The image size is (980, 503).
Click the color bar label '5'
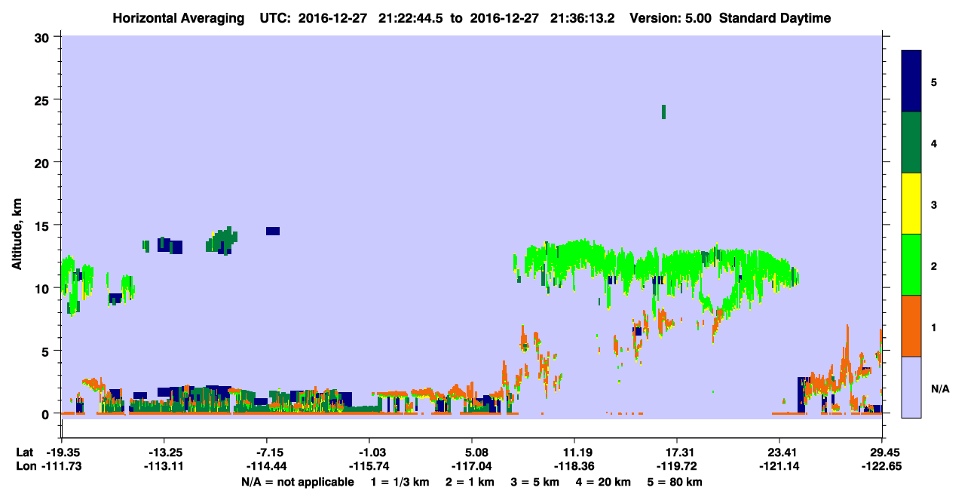934,81
